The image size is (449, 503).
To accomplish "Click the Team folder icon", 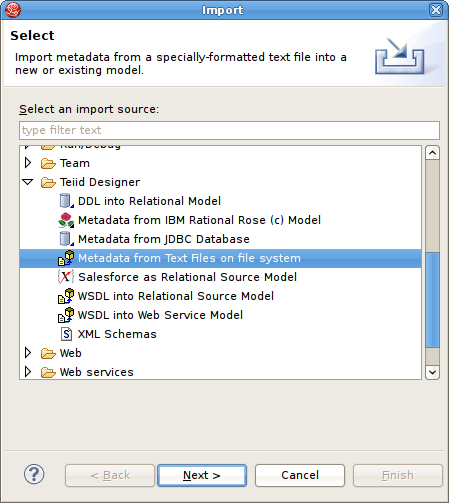I will [48, 163].
